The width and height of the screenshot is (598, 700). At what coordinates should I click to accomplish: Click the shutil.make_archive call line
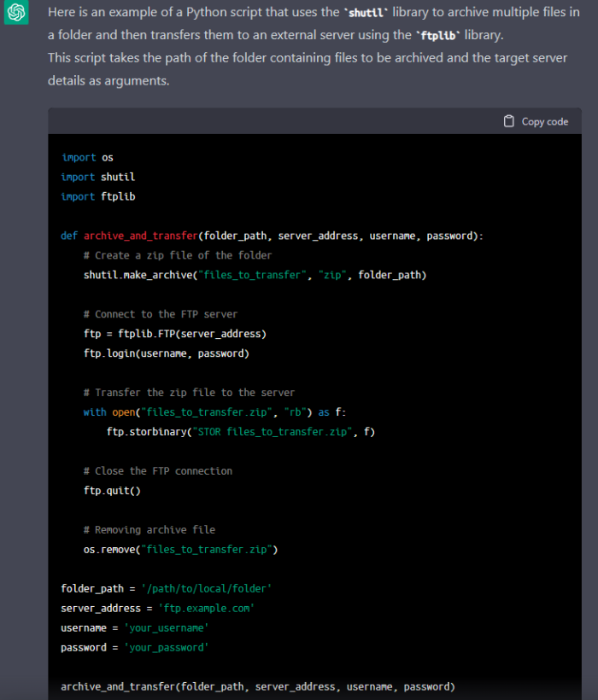(255, 275)
